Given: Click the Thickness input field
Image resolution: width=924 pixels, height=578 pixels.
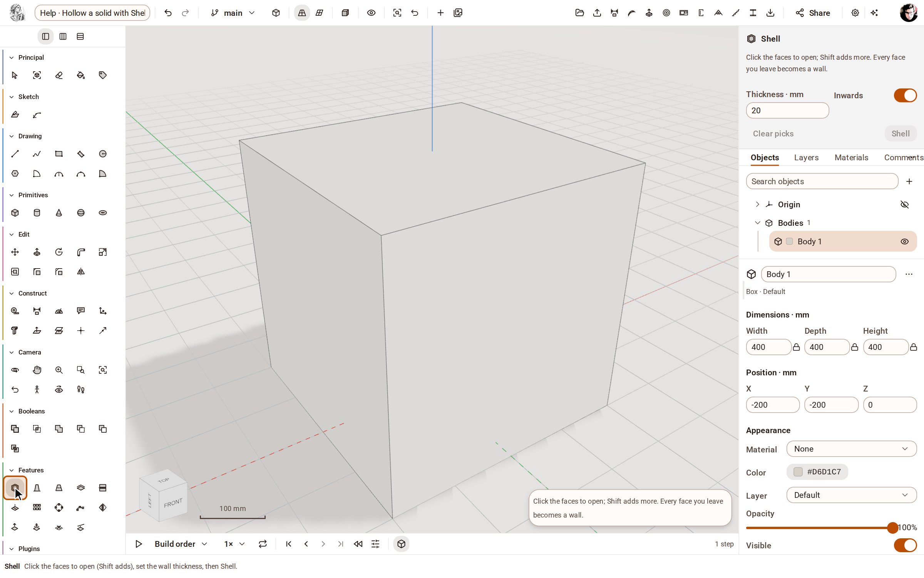Looking at the screenshot, I should (787, 111).
